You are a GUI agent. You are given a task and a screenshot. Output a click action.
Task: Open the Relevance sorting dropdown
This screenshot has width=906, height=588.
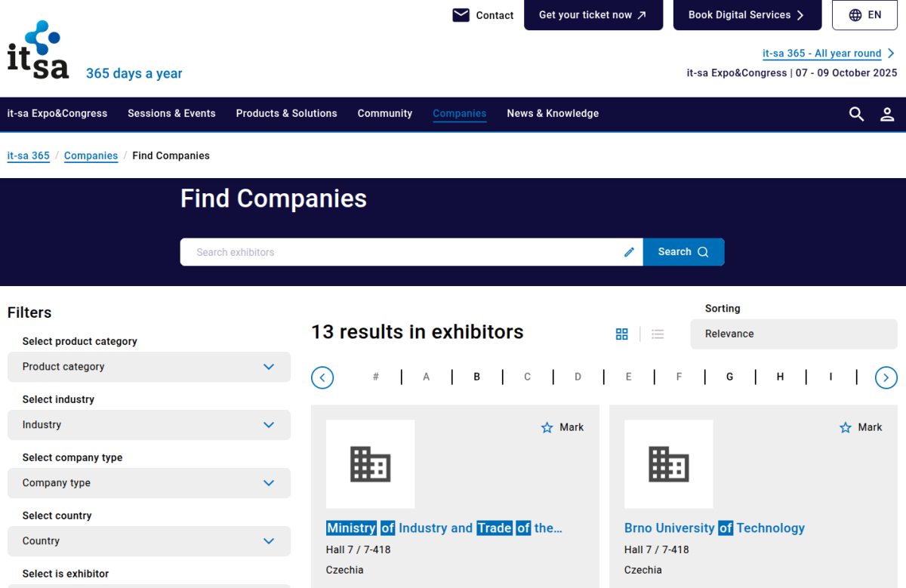pyautogui.click(x=793, y=334)
